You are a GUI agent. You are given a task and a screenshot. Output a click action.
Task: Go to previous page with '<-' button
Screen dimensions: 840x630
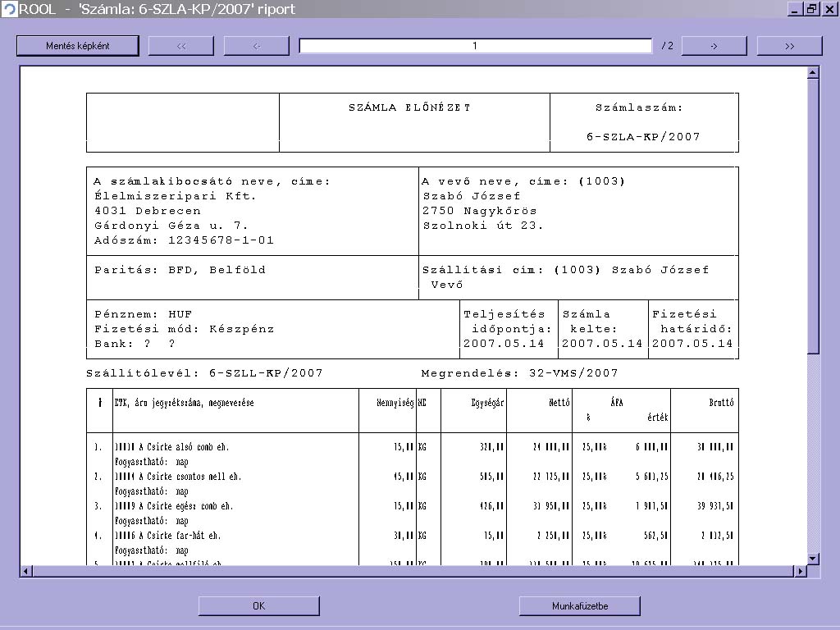tap(257, 46)
